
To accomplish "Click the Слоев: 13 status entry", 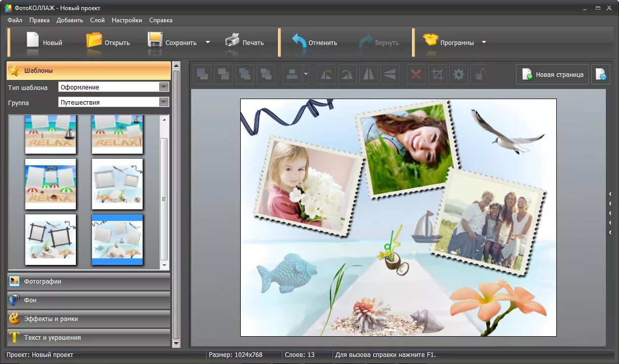I will pos(300,355).
